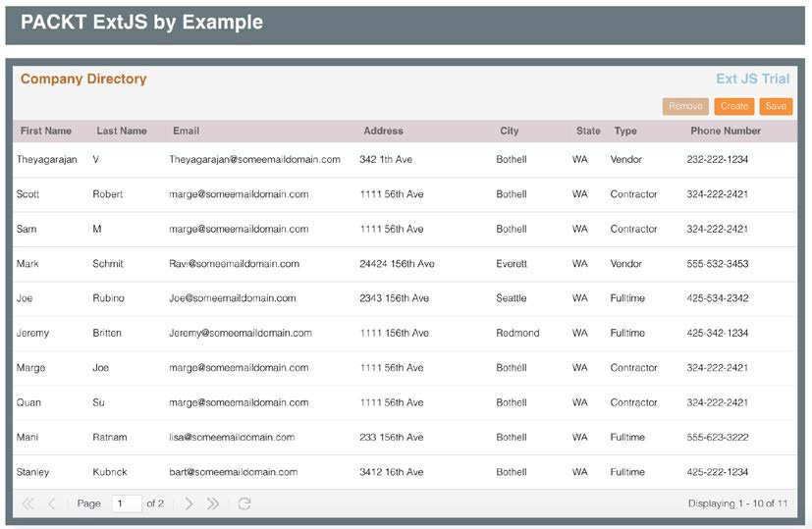Refresh the Company Directory grid
Screen dimensions: 812x529
[x=244, y=503]
